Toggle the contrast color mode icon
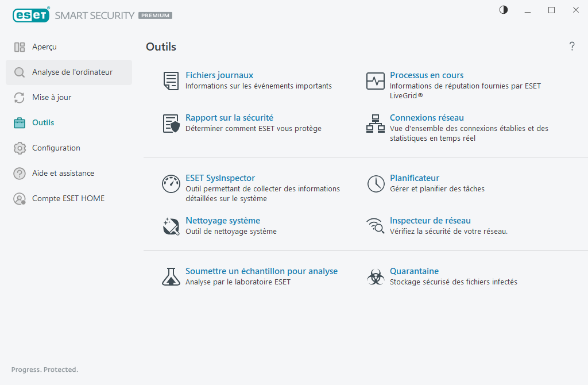The image size is (588, 385). pyautogui.click(x=504, y=10)
